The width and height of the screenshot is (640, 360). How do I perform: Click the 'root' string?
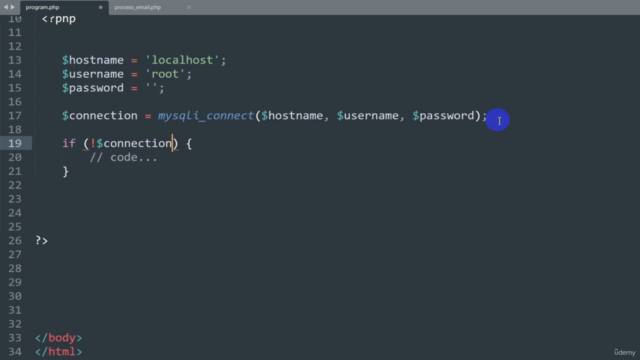tap(165, 74)
